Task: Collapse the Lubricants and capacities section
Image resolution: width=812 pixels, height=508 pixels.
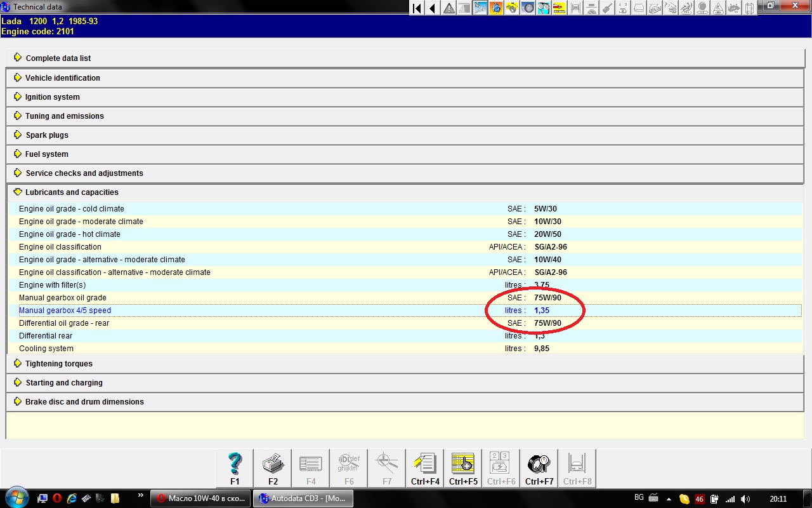Action: 406,192
